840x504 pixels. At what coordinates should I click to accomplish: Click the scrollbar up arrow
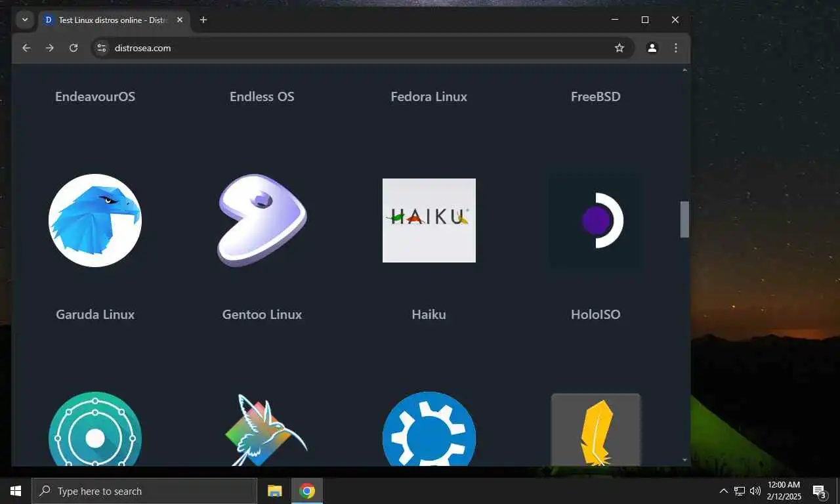click(x=684, y=69)
